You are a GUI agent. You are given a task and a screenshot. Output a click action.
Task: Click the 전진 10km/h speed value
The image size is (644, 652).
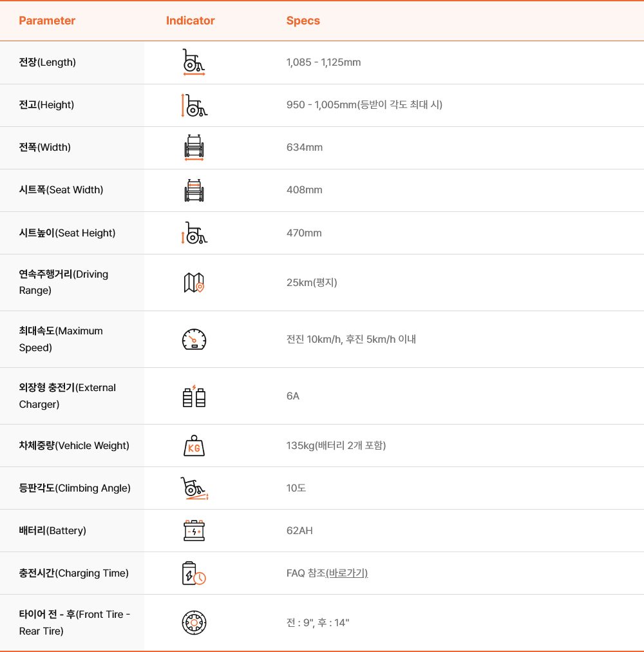click(352, 340)
